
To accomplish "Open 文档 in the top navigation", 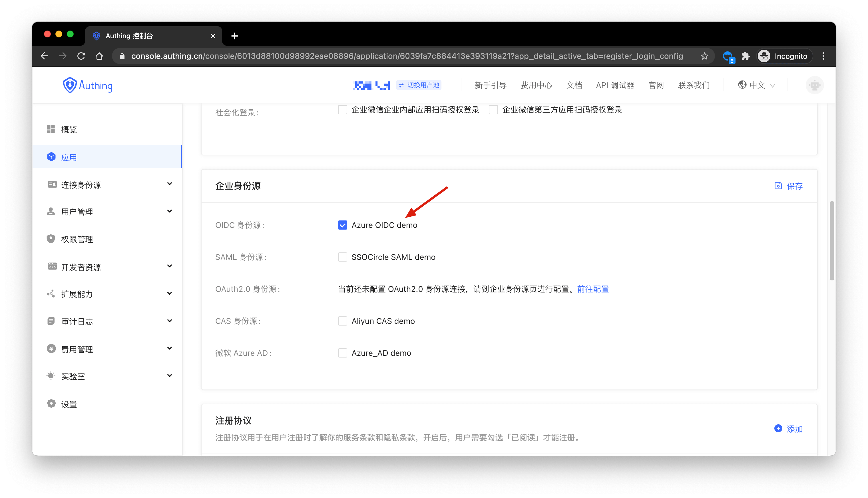I will [x=574, y=85].
